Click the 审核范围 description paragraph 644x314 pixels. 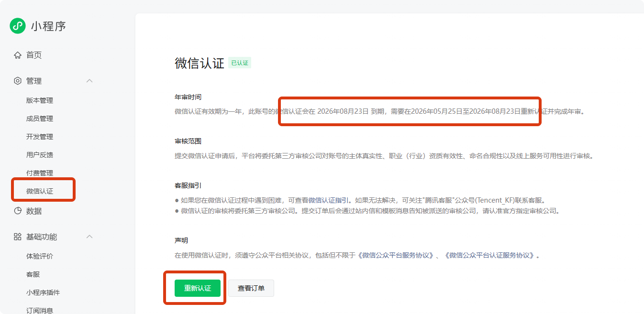point(384,156)
